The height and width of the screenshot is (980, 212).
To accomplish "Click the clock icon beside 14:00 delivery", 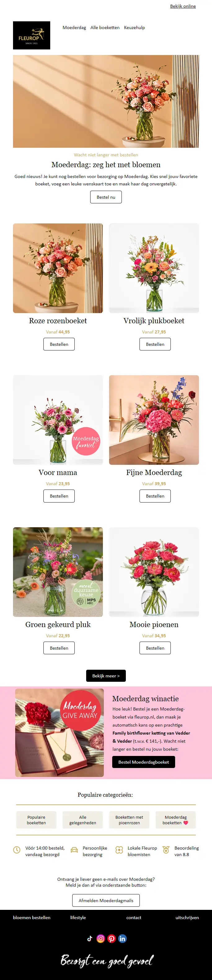I will pyautogui.click(x=17, y=850).
